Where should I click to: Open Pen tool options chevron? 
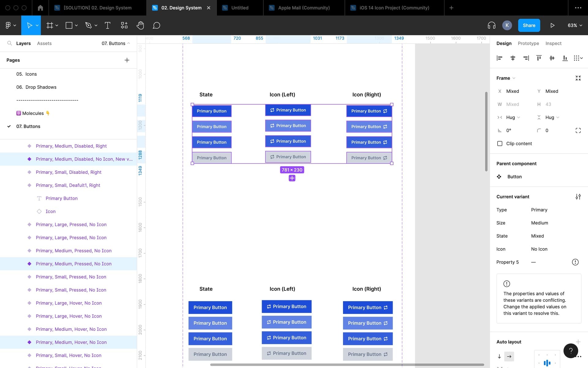[x=96, y=25]
